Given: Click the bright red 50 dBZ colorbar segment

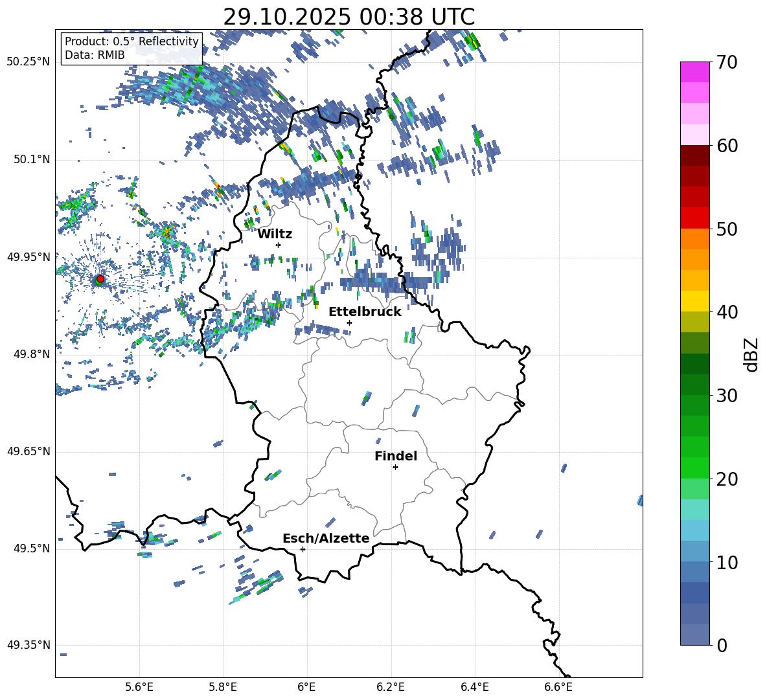Looking at the screenshot, I should tap(694, 218).
